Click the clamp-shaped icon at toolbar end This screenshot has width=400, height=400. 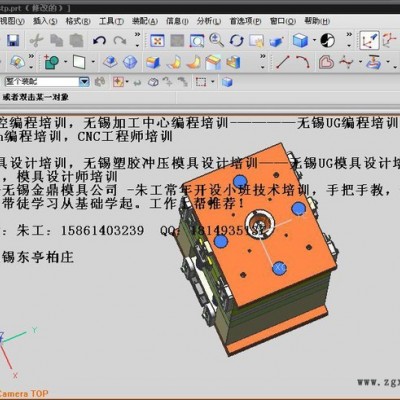point(374,62)
